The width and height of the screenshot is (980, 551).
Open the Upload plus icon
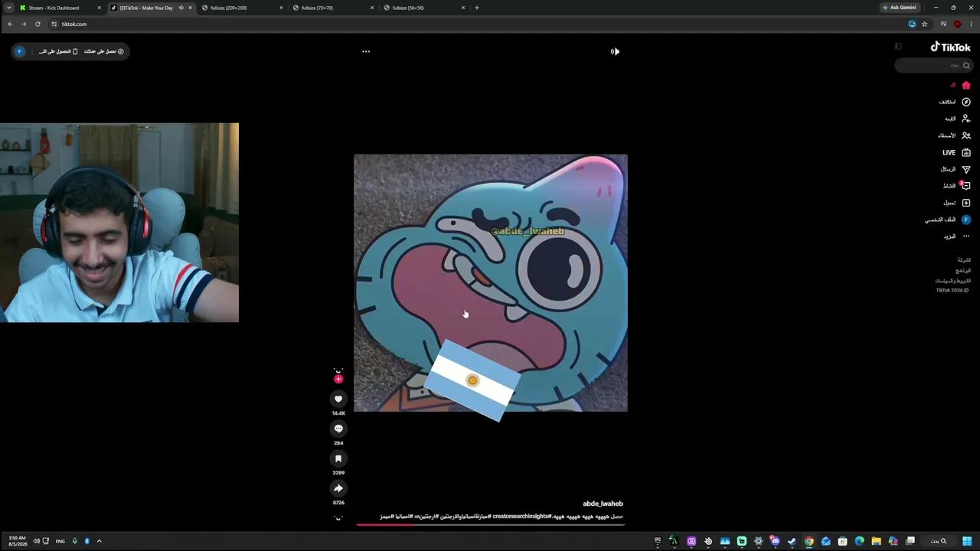(x=965, y=203)
